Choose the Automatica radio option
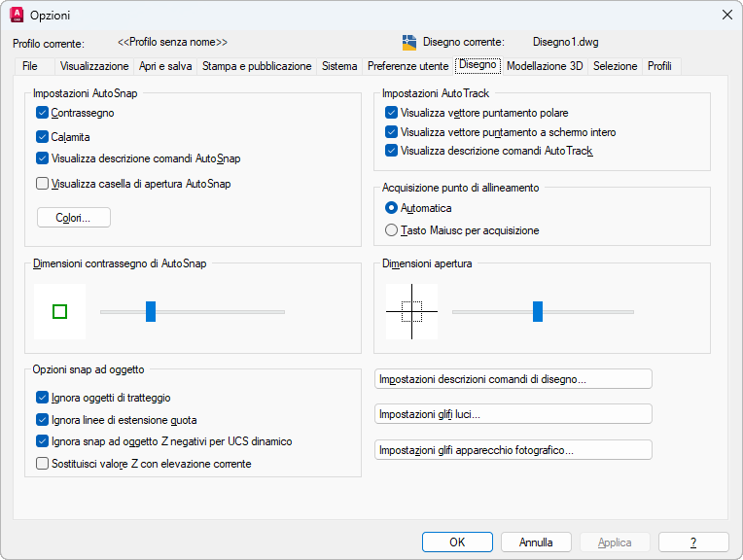This screenshot has height=560, width=743. [x=392, y=208]
